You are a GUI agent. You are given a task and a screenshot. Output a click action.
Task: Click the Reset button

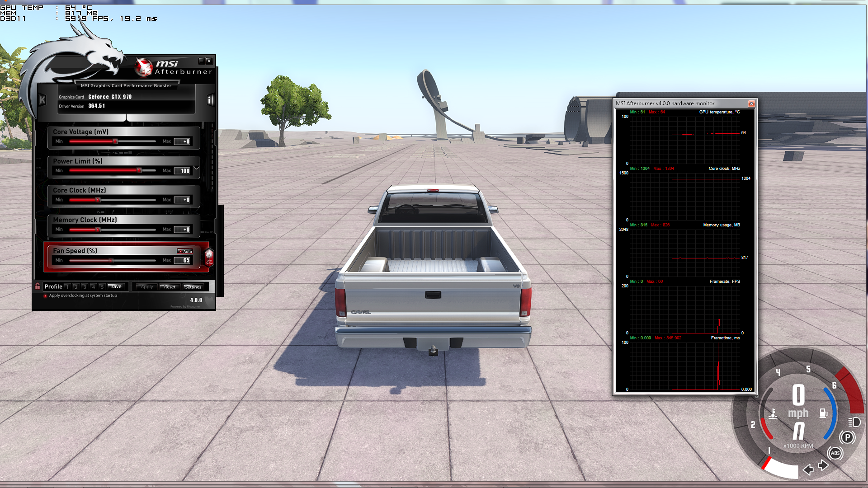(170, 287)
